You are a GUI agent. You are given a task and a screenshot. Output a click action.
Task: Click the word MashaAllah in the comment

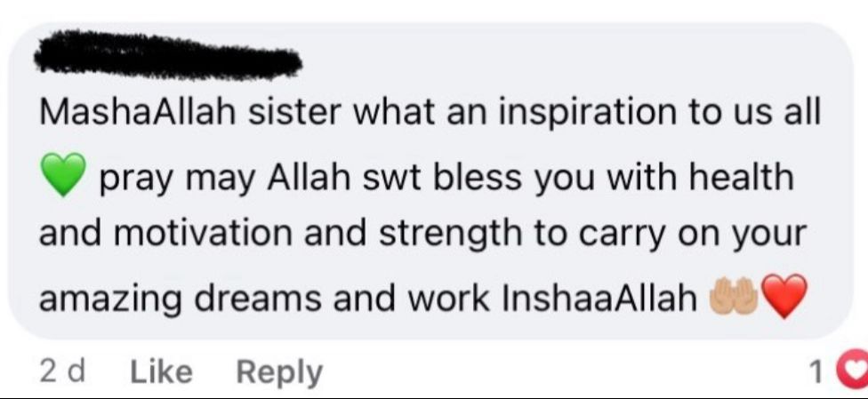click(138, 114)
